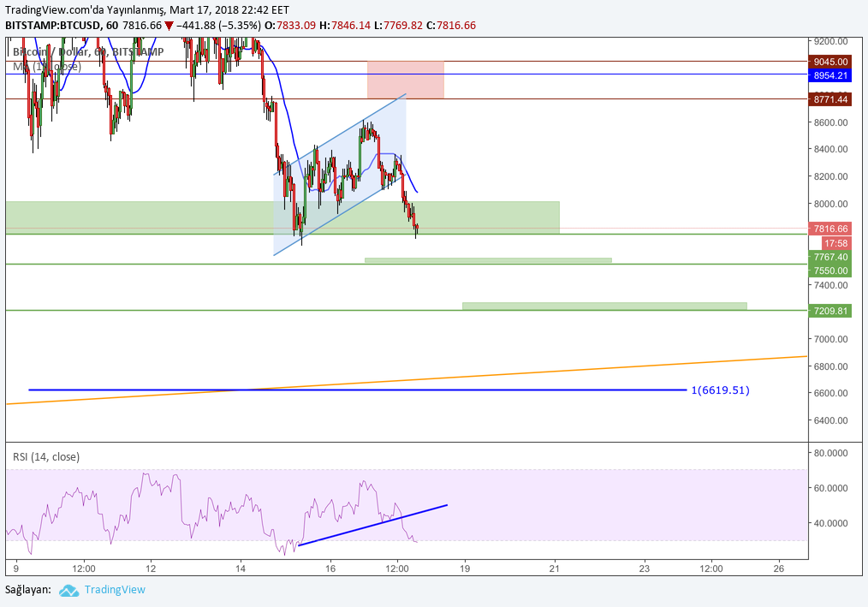Select the thin green zone above 7550 line
The width and height of the screenshot is (868, 607).
488,260
